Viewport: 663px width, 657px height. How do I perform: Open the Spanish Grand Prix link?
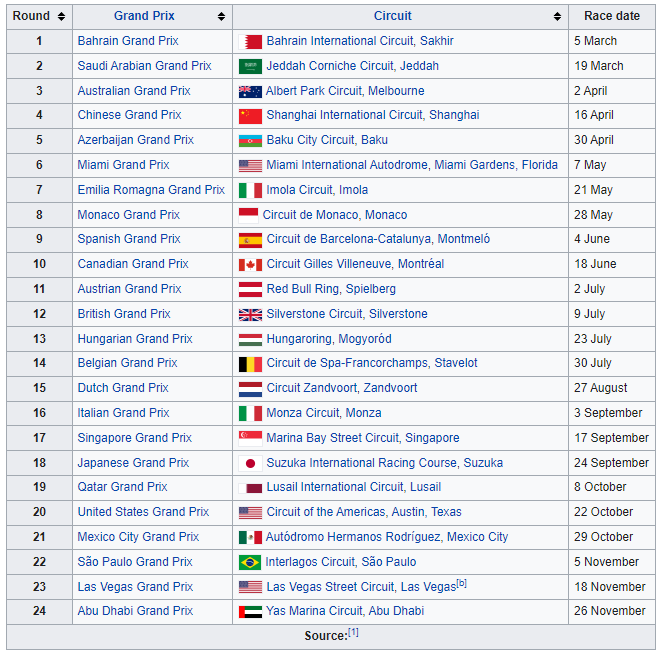[x=129, y=239]
